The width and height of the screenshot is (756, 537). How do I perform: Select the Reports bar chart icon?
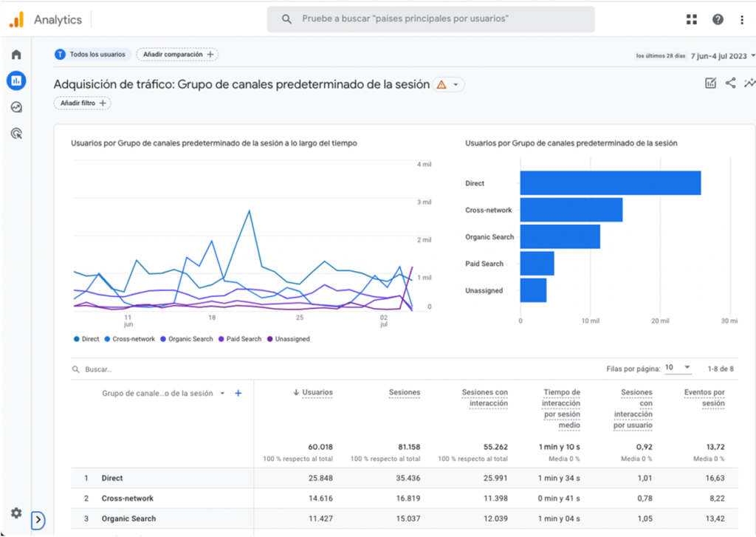pyautogui.click(x=16, y=81)
